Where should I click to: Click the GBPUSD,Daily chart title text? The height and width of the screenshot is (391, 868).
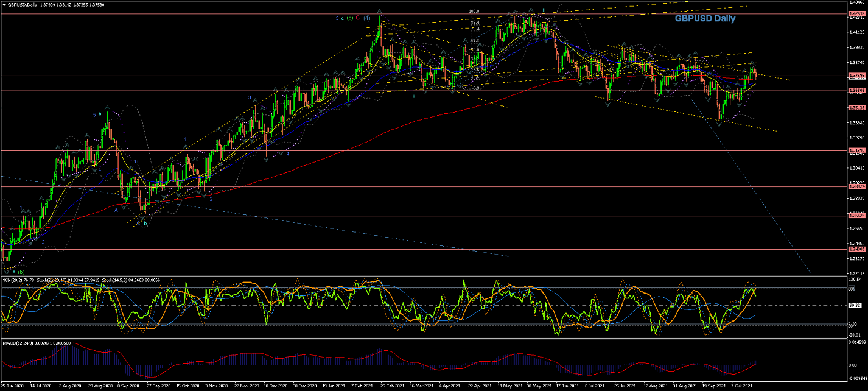23,4
